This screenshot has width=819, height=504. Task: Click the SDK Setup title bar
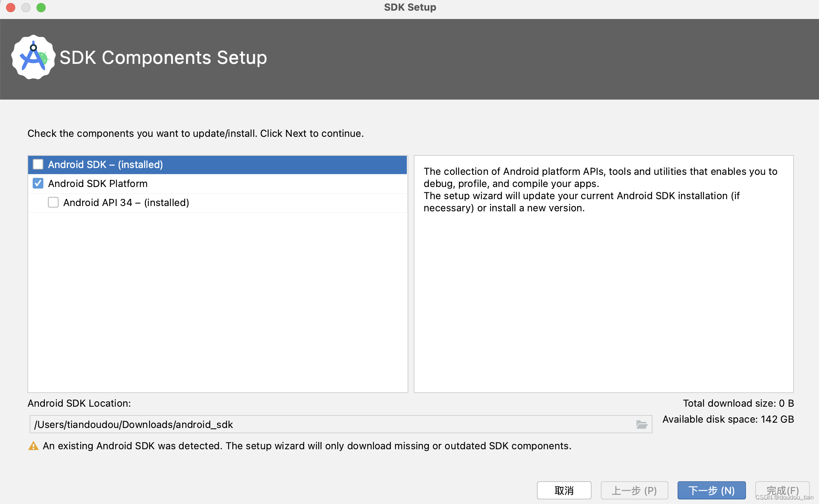point(409,7)
